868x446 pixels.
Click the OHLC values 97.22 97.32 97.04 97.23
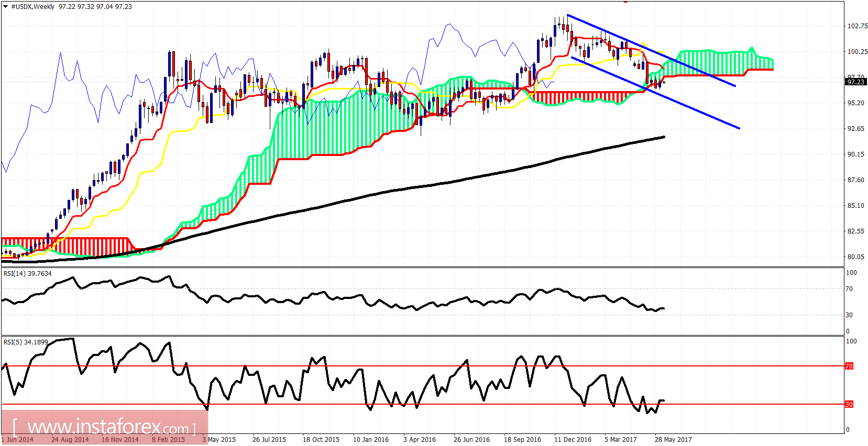95,7
